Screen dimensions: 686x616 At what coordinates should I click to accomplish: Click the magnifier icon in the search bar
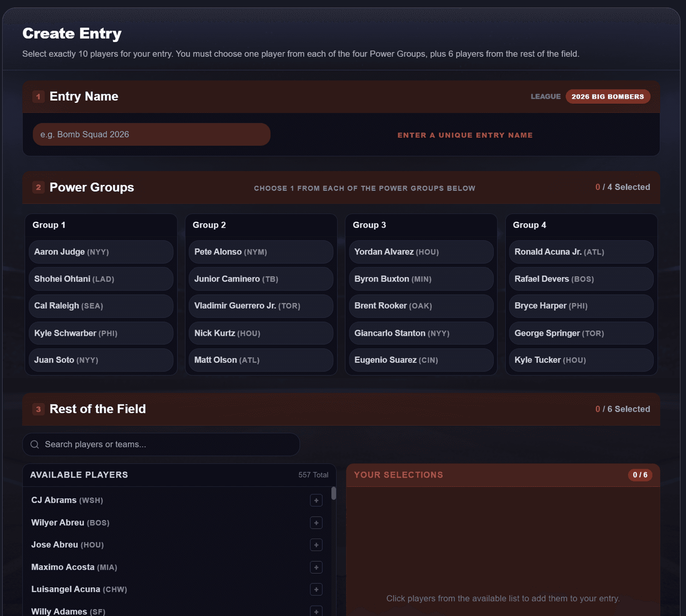35,444
